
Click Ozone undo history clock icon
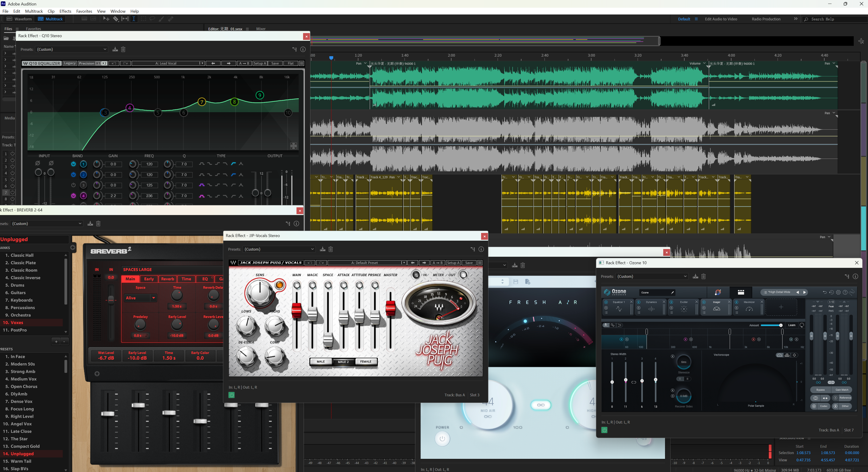tap(831, 292)
